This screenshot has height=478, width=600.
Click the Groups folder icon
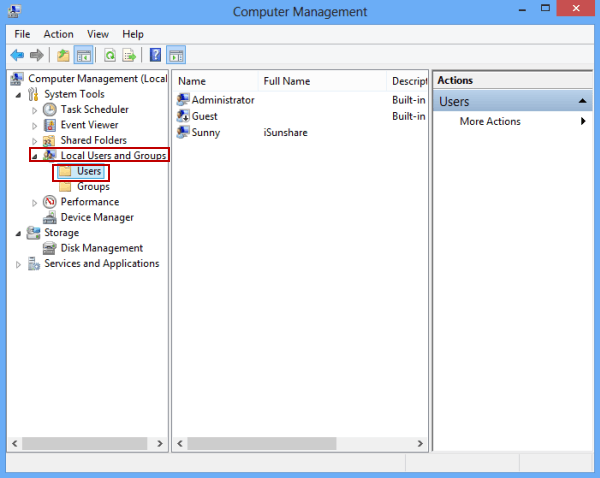tap(65, 186)
